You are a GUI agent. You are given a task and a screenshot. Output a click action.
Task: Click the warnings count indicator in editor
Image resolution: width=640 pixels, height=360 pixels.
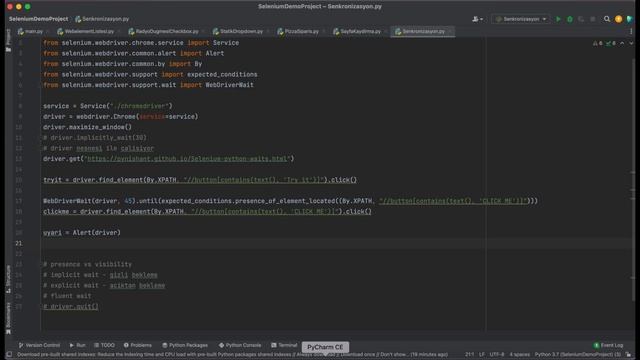(598, 43)
